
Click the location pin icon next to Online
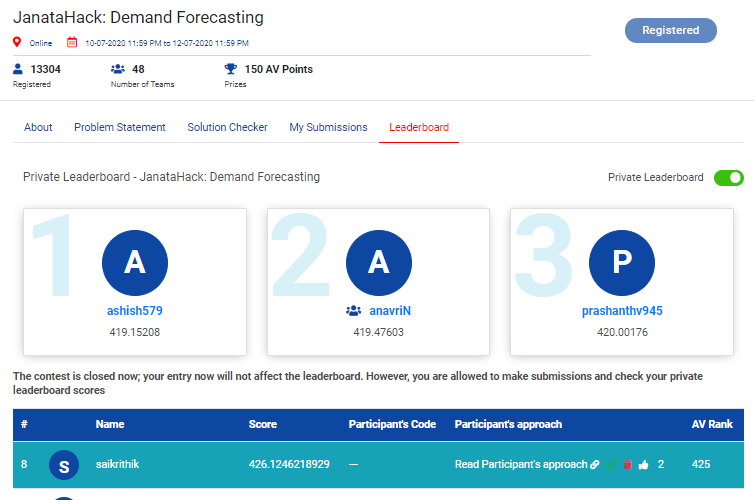point(17,42)
